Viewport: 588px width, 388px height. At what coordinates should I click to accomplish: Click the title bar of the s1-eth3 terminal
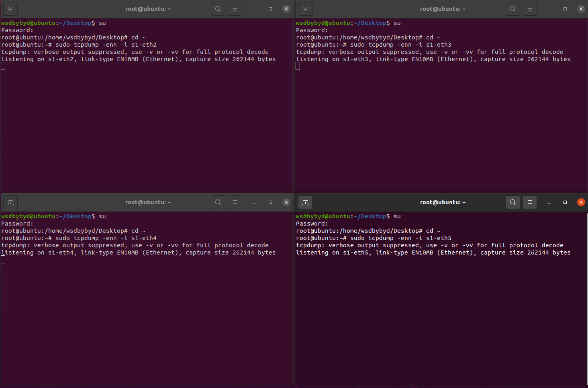402,9
